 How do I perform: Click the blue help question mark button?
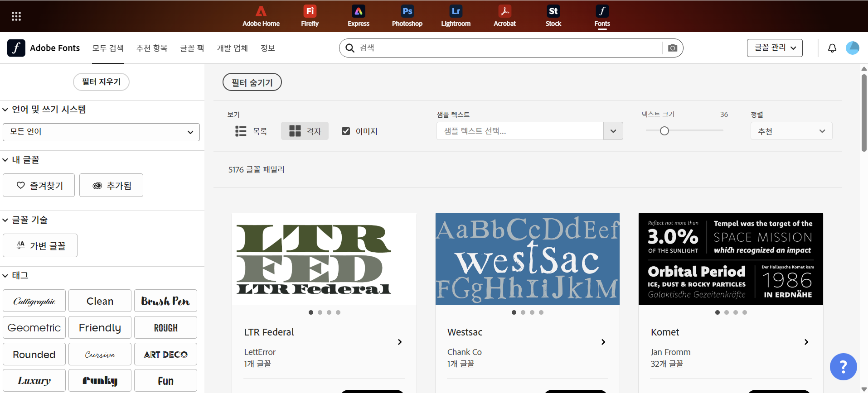[x=843, y=367]
